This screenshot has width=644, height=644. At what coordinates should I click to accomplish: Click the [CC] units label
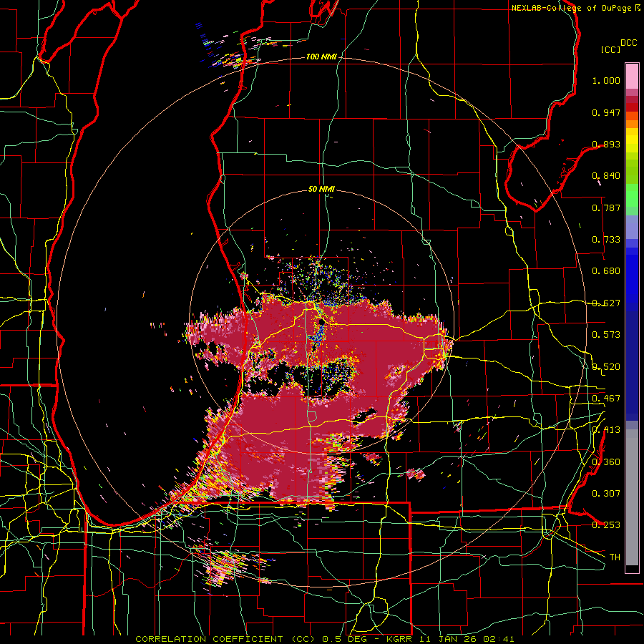pyautogui.click(x=611, y=49)
